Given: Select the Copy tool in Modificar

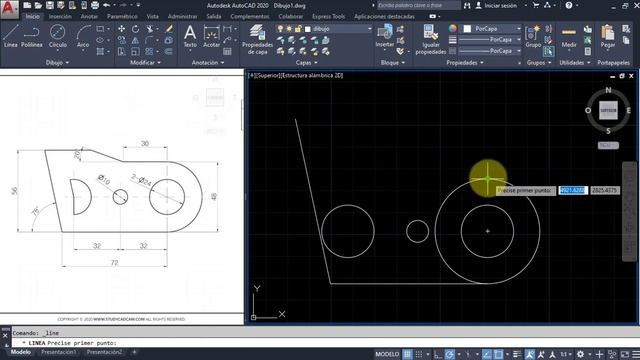Looking at the screenshot, I should click(x=122, y=40).
